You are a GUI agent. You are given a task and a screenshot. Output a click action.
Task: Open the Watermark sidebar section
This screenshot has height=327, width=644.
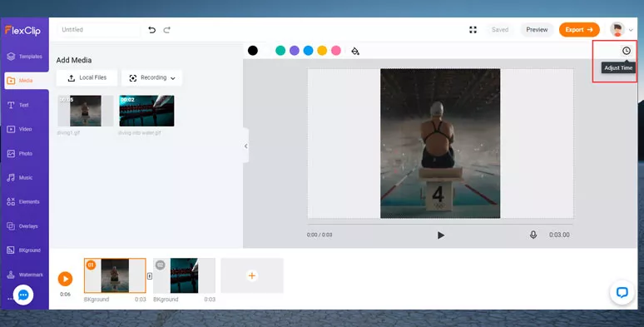[x=25, y=275]
